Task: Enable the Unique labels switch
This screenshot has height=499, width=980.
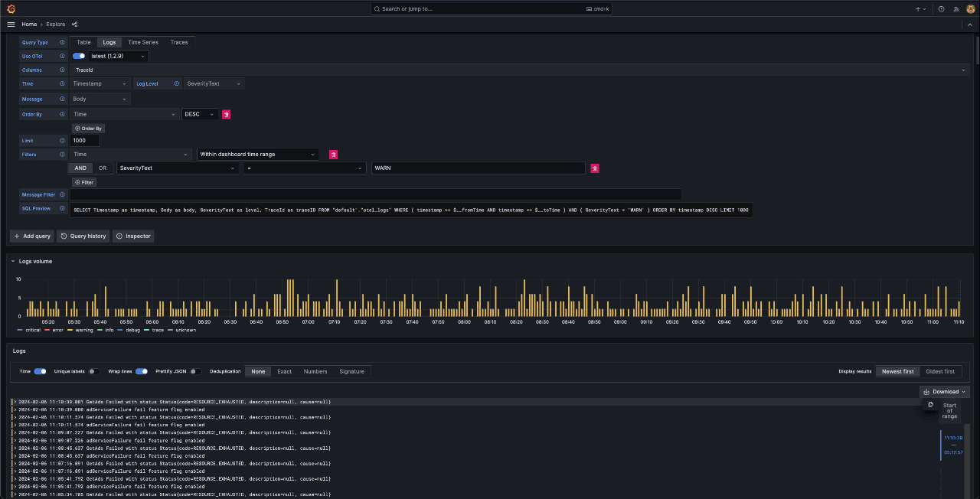Action: coord(93,371)
